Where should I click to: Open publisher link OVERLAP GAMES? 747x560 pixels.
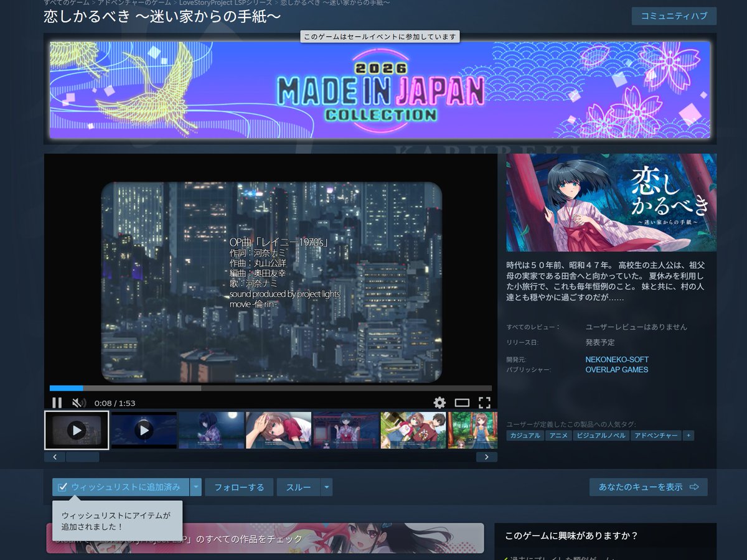point(617,370)
